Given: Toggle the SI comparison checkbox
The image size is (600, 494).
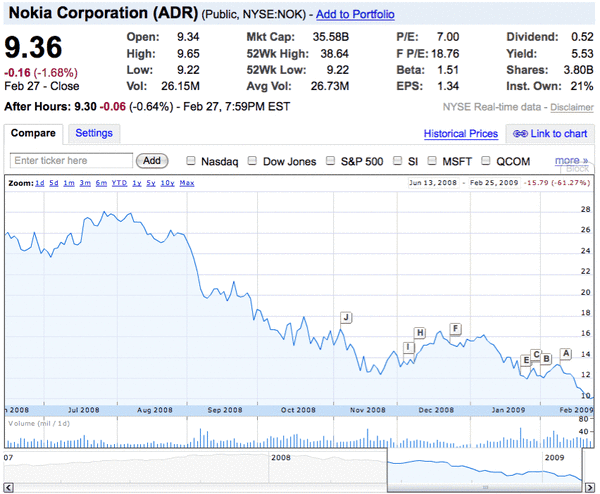Looking at the screenshot, I should [398, 161].
